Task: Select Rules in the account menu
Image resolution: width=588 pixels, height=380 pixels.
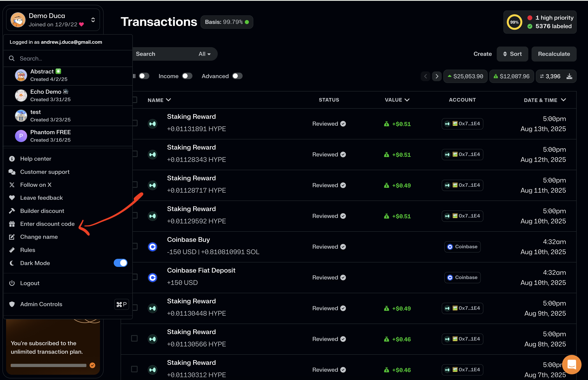Action: click(28, 250)
